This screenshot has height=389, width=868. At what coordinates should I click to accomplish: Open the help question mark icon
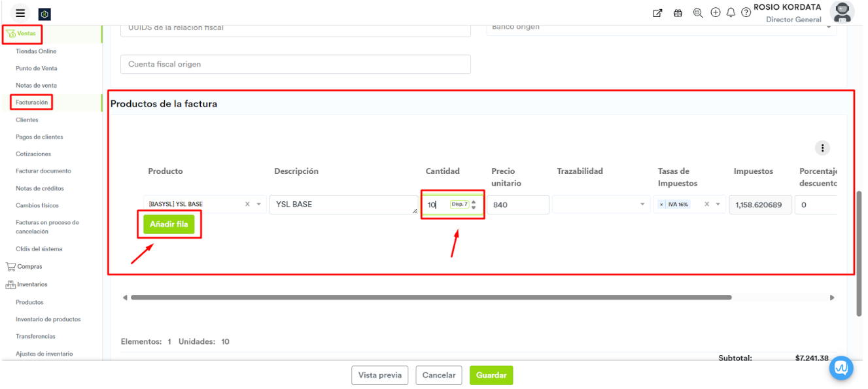(x=746, y=13)
